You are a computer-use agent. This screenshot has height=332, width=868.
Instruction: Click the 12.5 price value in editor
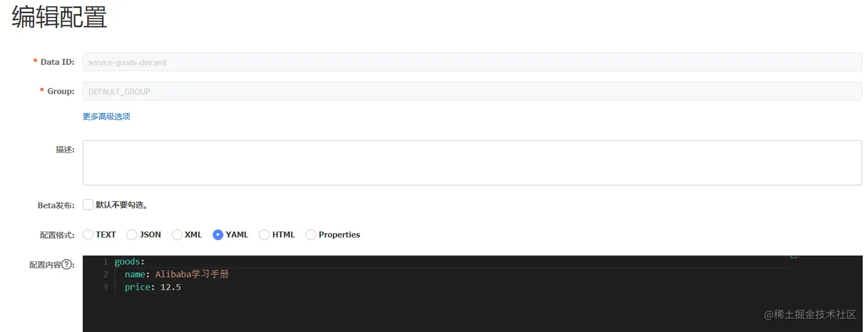(x=170, y=287)
